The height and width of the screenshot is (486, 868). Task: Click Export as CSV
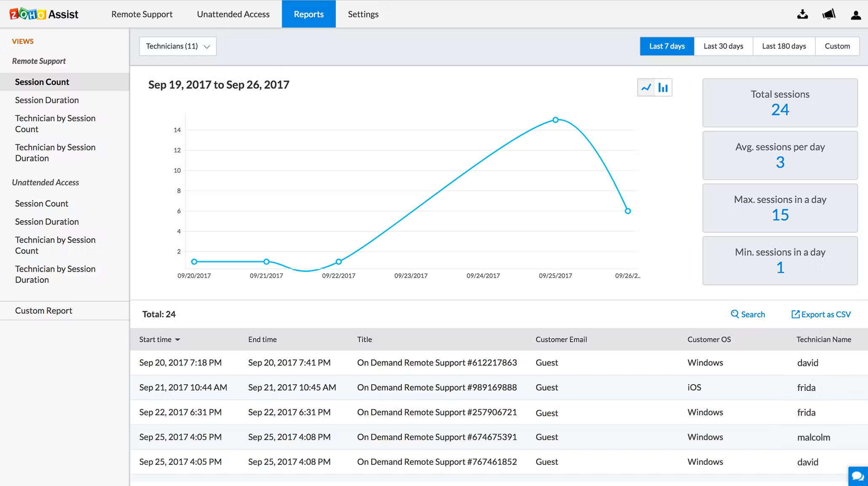tap(820, 314)
